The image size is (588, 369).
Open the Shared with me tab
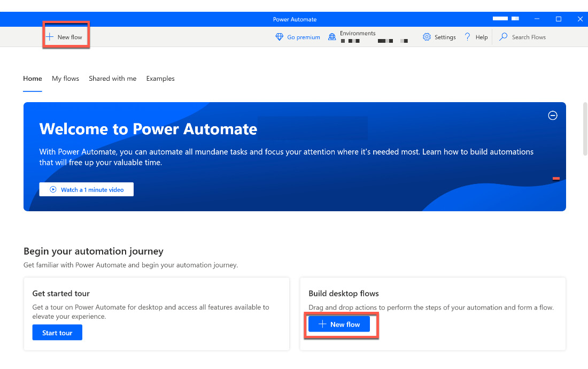[112, 79]
